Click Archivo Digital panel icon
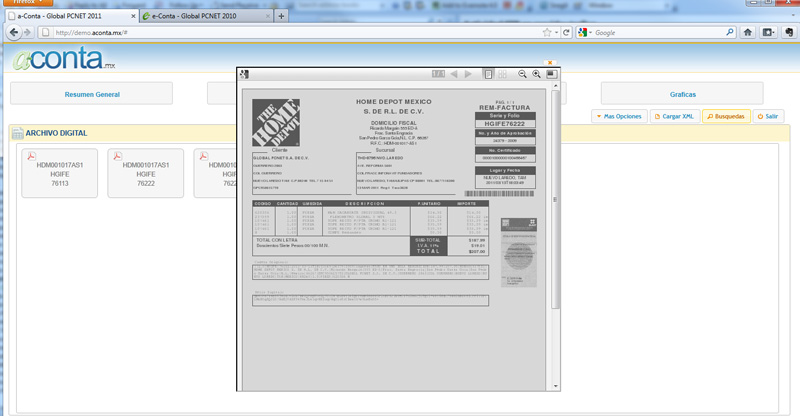The image size is (800, 416). pos(17,133)
